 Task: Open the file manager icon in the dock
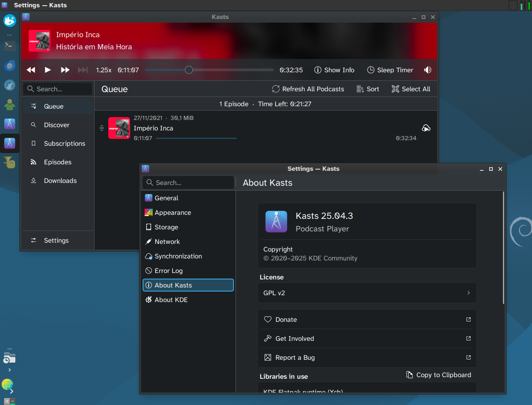point(9,357)
